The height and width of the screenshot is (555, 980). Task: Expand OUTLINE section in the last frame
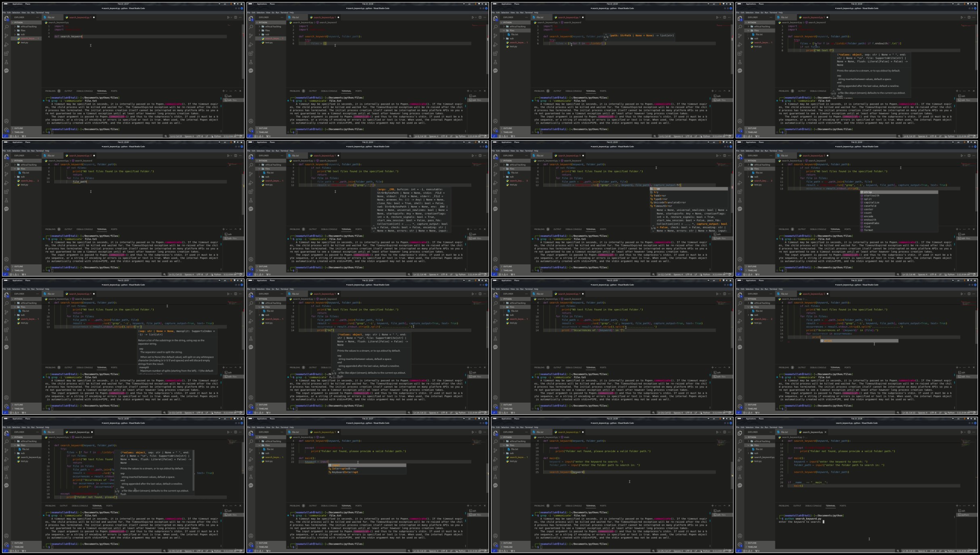click(760, 543)
